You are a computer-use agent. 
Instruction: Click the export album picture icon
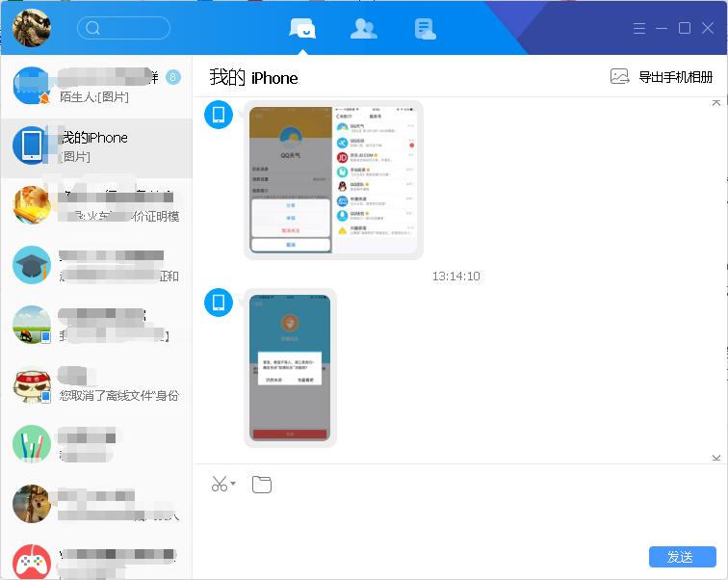point(619,77)
